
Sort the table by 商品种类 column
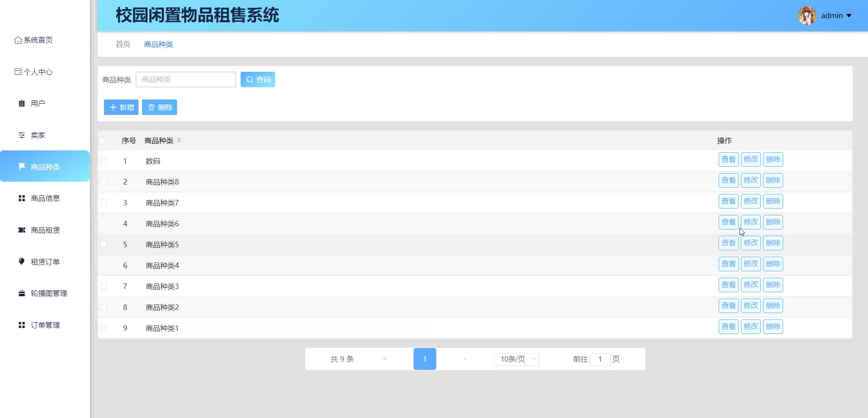[x=179, y=140]
